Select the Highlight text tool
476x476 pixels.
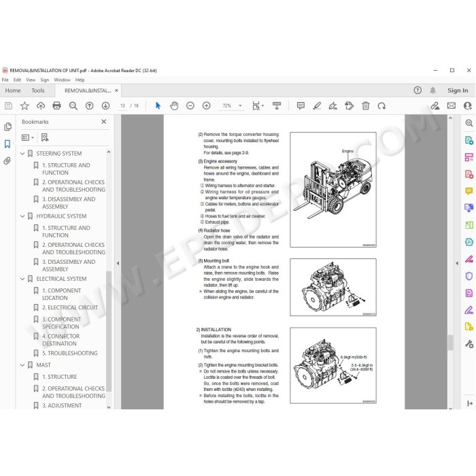(317, 105)
